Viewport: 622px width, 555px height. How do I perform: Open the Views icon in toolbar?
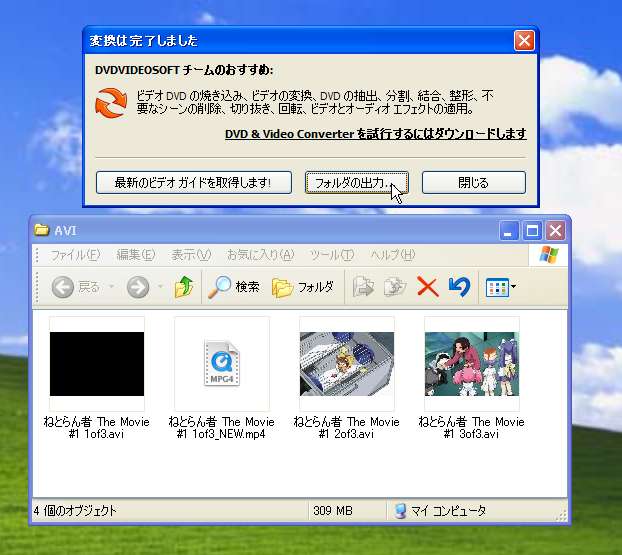(497, 287)
